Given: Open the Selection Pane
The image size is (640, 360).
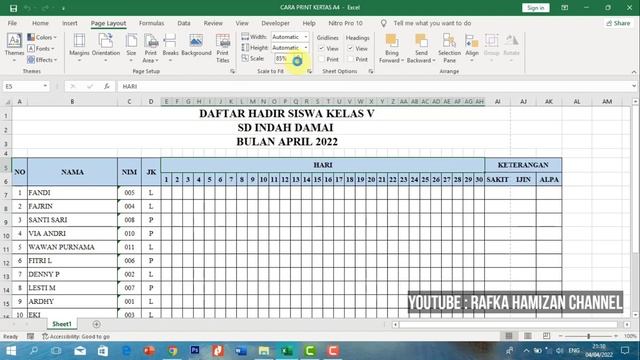Looking at the screenshot, I should [x=449, y=48].
